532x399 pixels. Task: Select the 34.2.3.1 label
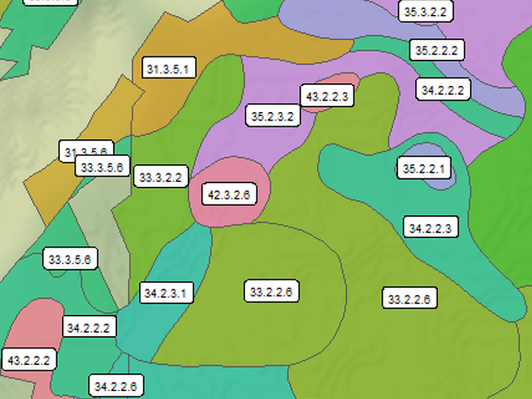tap(166, 293)
